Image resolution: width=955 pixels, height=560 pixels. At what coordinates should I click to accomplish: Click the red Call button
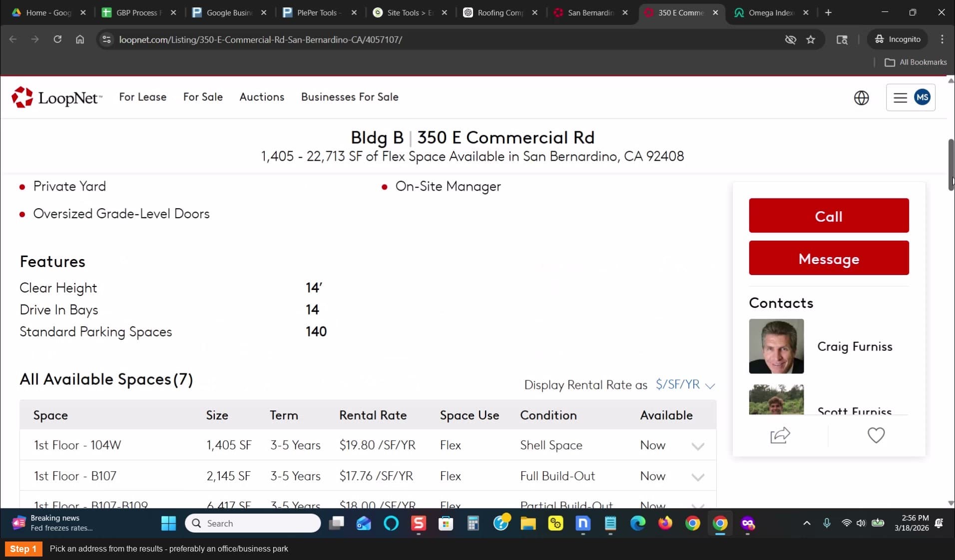tap(829, 216)
